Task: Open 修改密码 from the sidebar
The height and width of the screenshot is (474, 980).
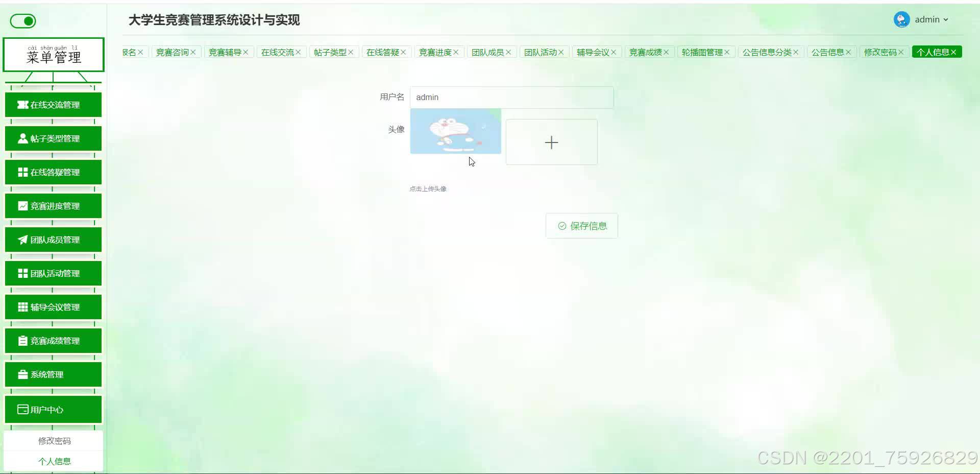Action: pyautogui.click(x=54, y=440)
